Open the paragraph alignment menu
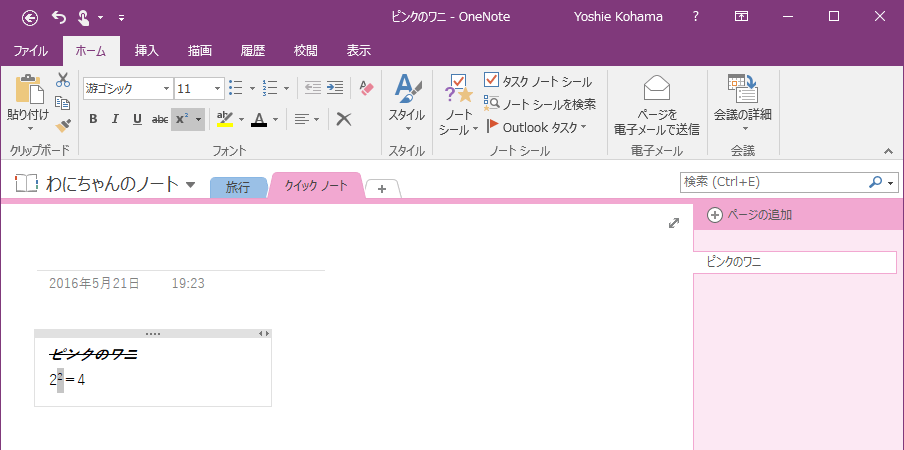 [x=307, y=119]
